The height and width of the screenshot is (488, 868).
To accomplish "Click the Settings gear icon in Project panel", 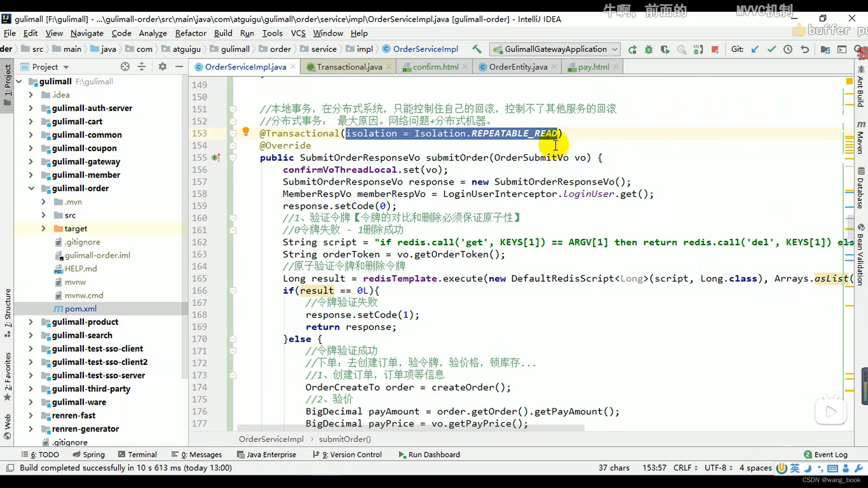I will (162, 67).
